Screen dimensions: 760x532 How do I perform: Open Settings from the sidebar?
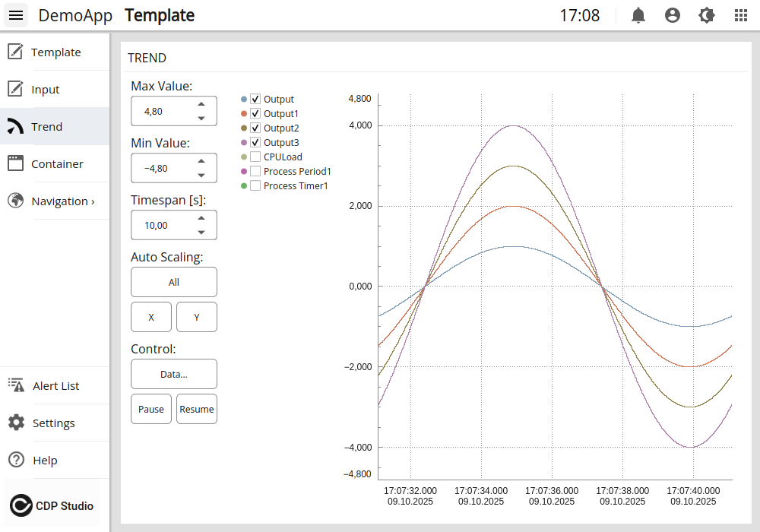coord(53,423)
